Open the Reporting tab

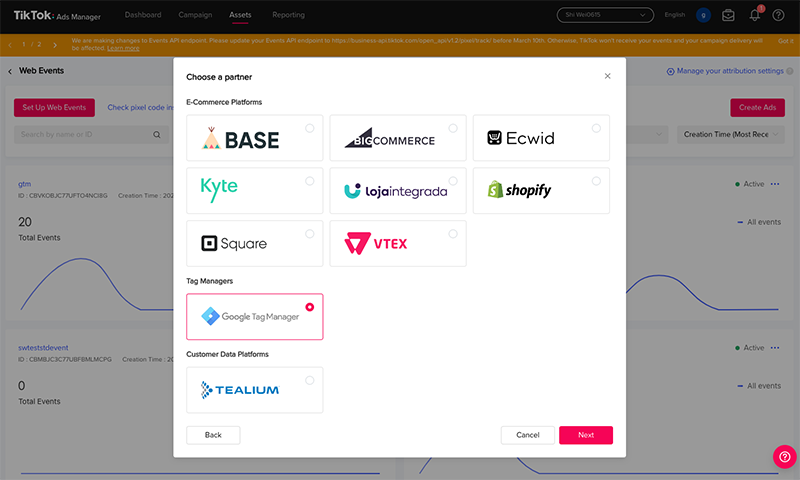coord(288,15)
